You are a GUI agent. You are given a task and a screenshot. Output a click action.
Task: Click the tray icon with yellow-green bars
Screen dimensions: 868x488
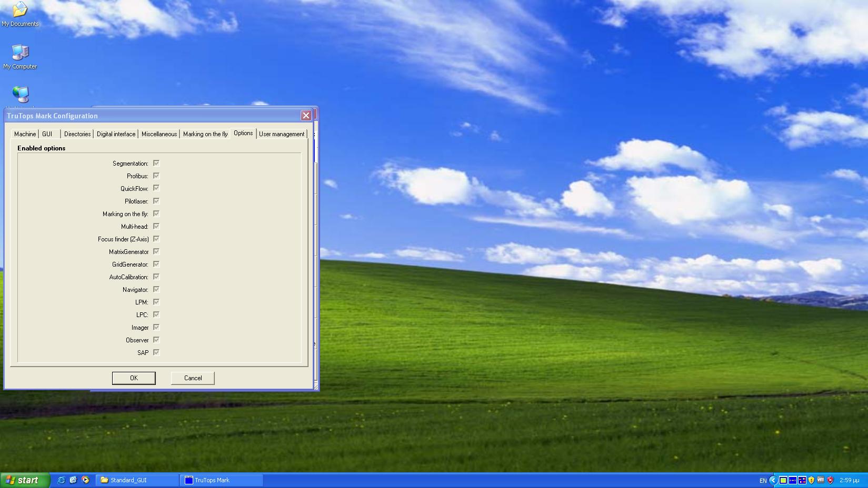tap(783, 480)
